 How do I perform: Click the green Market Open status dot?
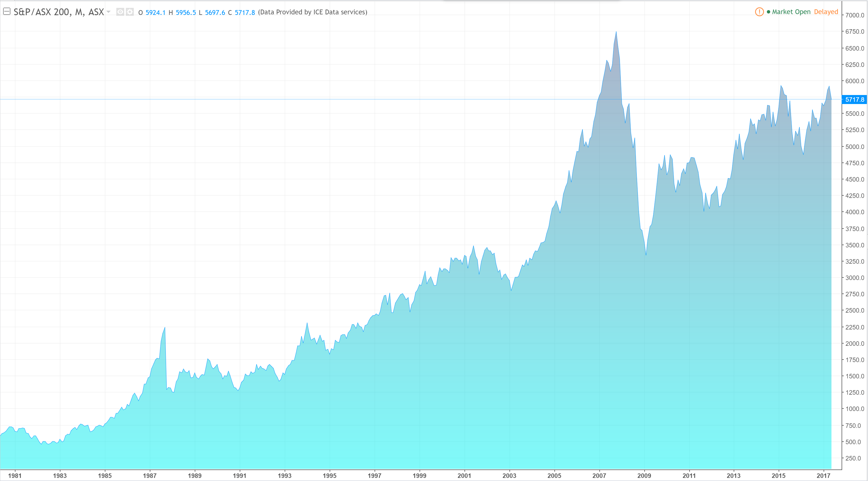pos(768,12)
